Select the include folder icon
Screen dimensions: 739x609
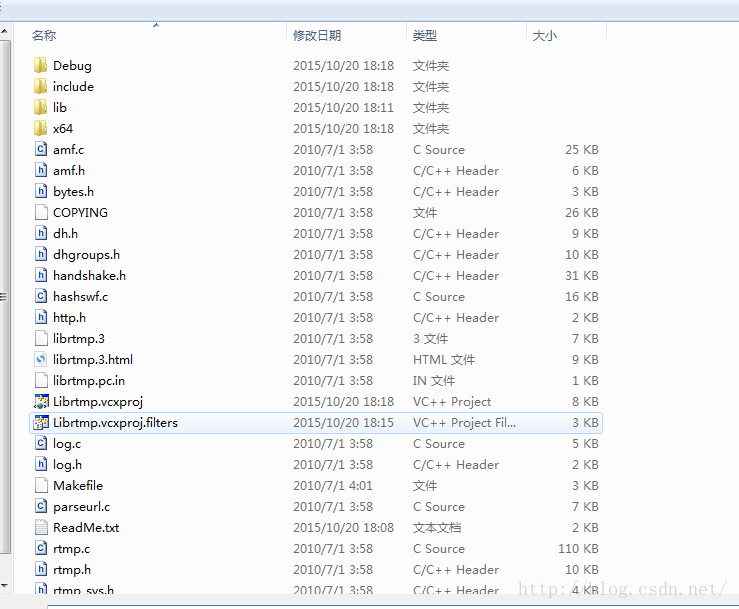click(x=41, y=86)
